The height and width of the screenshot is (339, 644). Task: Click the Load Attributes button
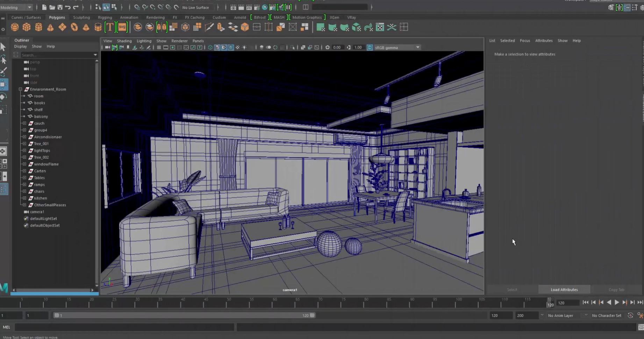click(x=564, y=290)
